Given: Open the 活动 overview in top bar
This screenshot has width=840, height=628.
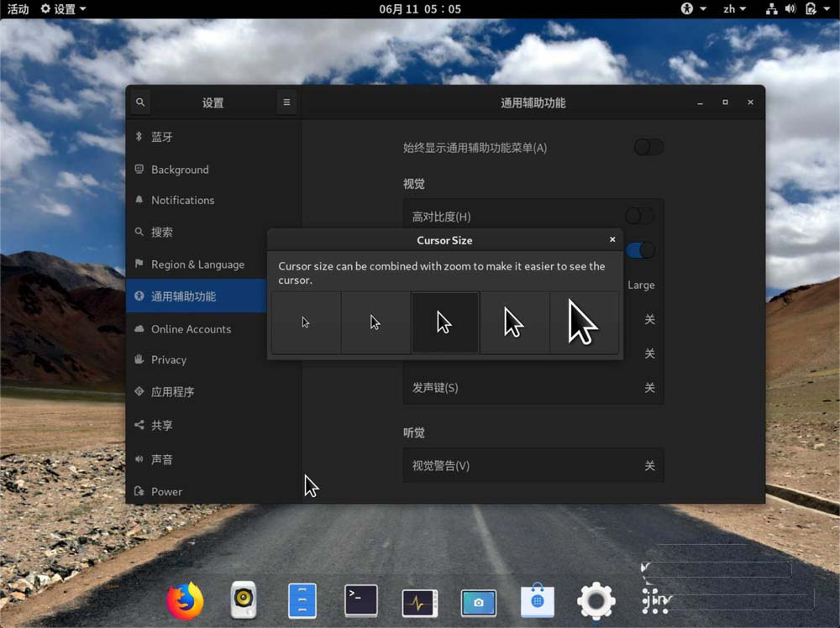Looking at the screenshot, I should (x=18, y=9).
